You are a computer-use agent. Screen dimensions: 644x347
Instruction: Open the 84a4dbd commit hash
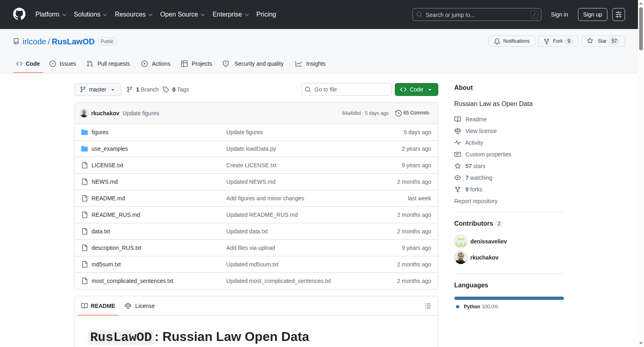tap(351, 113)
